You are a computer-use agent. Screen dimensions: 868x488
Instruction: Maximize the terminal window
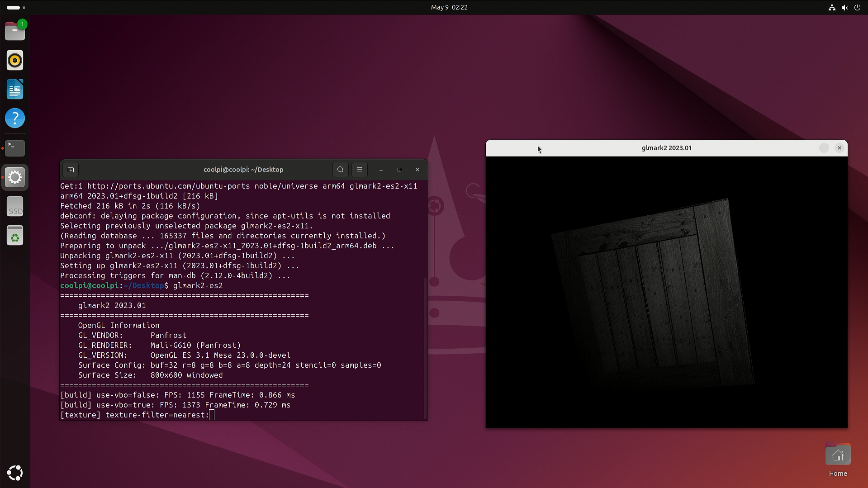(399, 170)
